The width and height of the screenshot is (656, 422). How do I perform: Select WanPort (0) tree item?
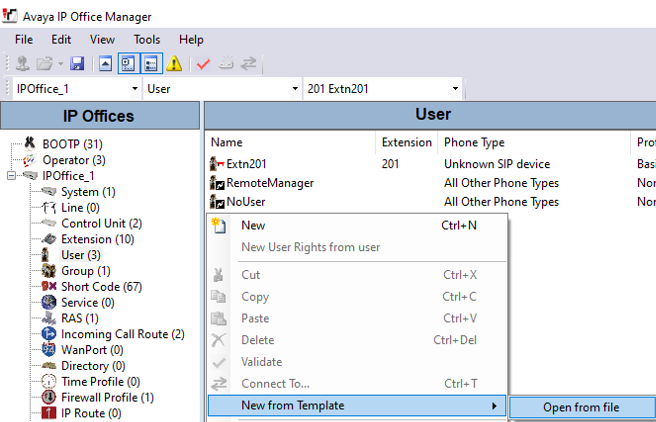tap(92, 350)
